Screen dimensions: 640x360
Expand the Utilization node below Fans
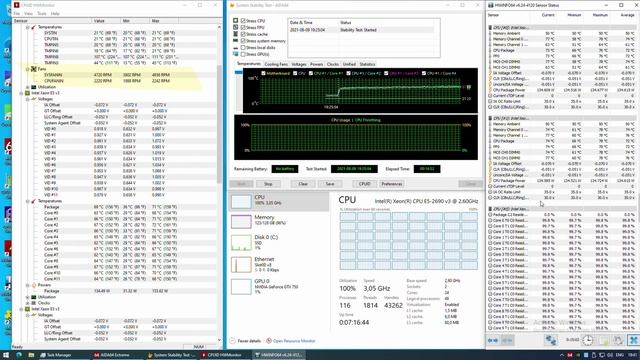[28, 87]
